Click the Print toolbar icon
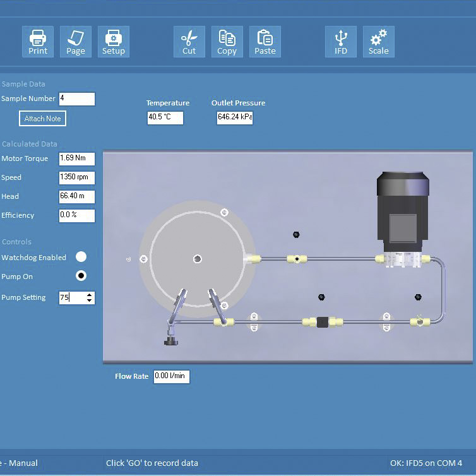The width and height of the screenshot is (476, 476). point(38,42)
